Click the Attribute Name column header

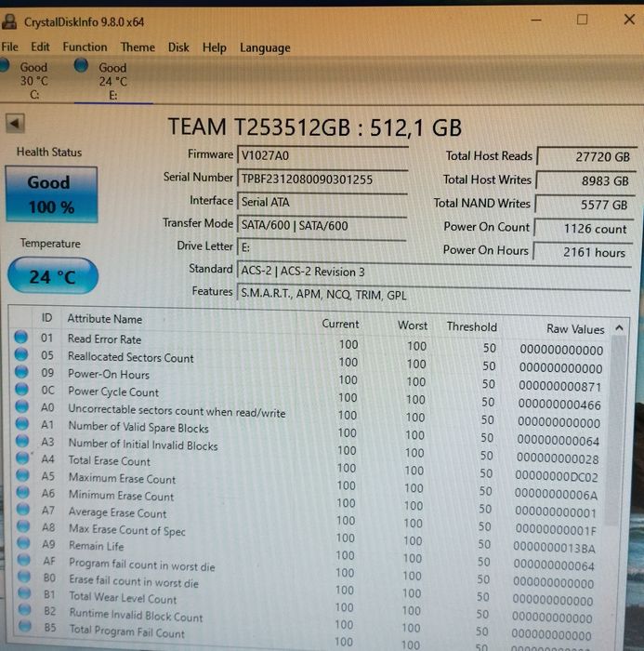(105, 319)
